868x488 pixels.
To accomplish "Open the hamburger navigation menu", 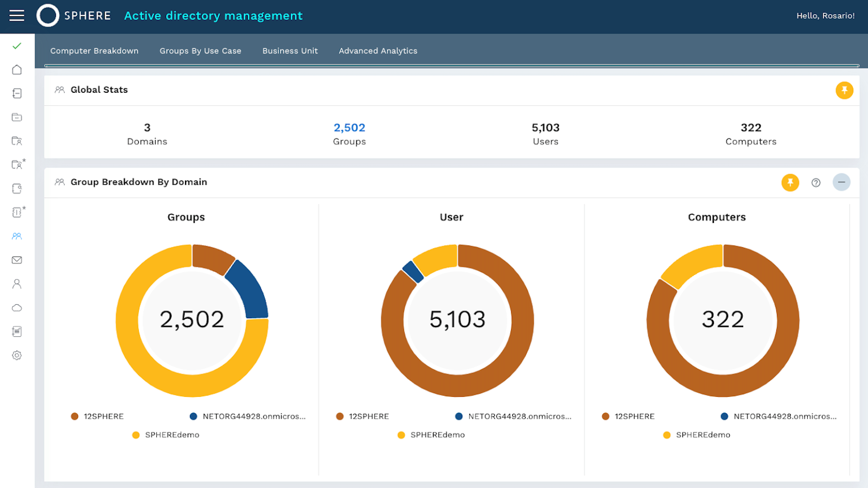I will [x=17, y=16].
